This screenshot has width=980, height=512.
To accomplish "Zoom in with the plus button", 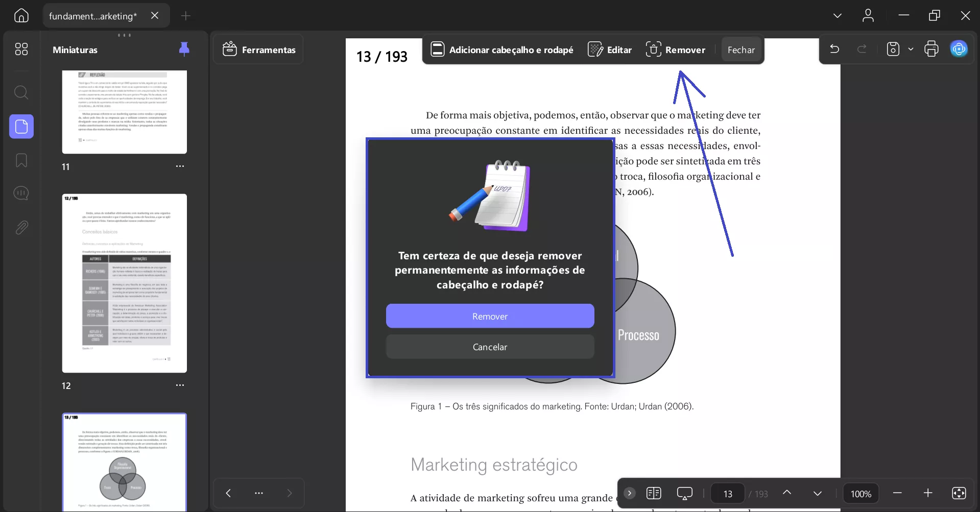I will click(928, 493).
